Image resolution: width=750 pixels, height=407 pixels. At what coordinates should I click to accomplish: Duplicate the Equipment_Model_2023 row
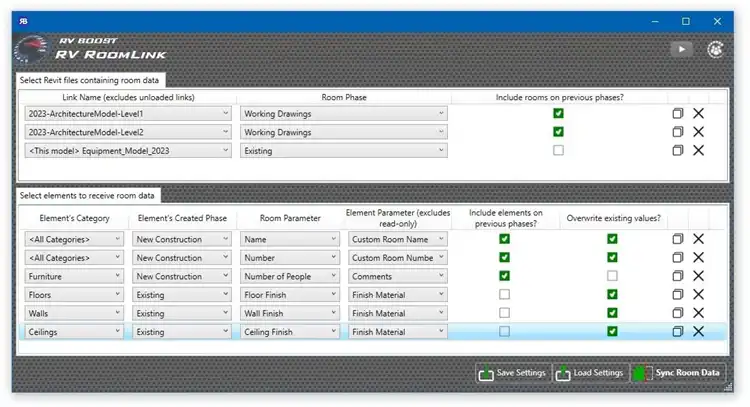pos(677,150)
